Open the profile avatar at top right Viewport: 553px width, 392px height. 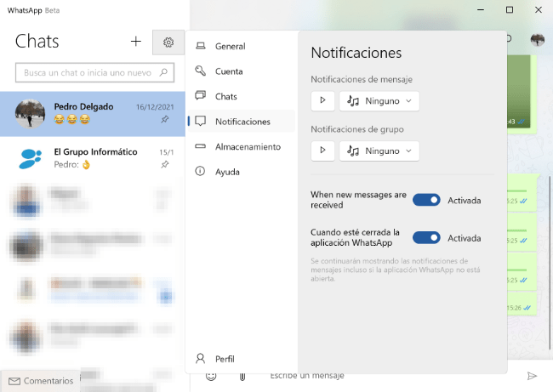point(537,40)
